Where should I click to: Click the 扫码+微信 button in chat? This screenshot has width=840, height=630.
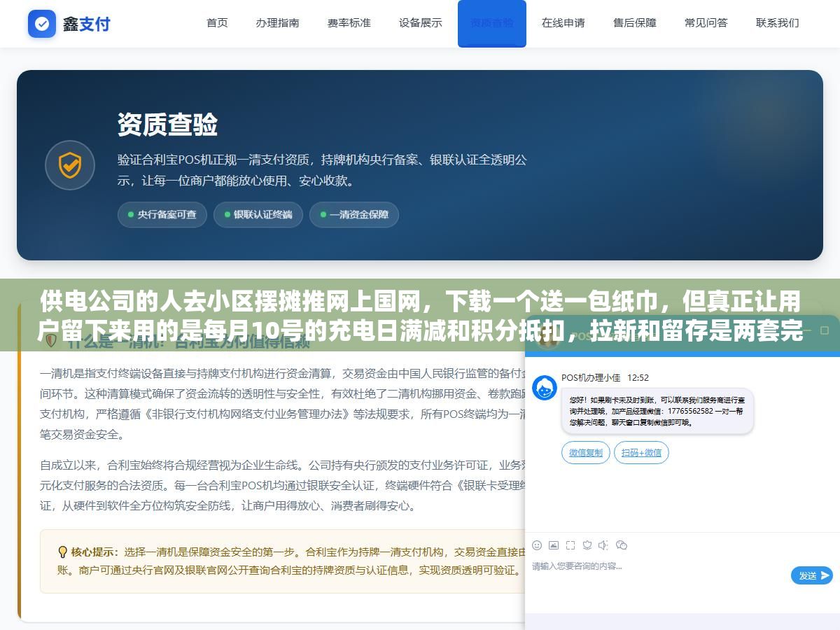(641, 453)
